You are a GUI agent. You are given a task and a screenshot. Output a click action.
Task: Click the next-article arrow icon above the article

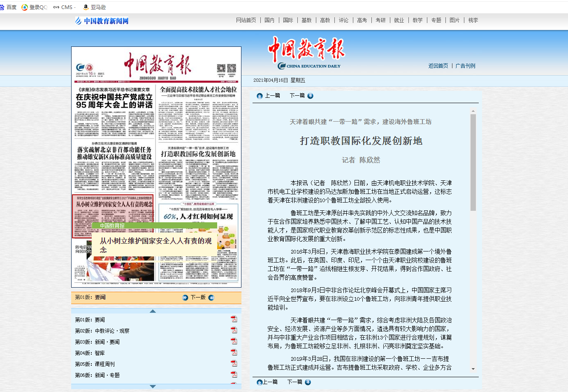[x=311, y=96]
